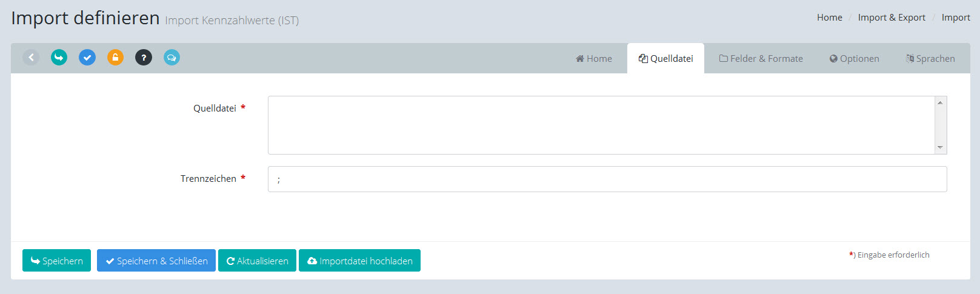The height and width of the screenshot is (294, 980).
Task: Click inside the Quelldatei text area
Action: (600, 125)
